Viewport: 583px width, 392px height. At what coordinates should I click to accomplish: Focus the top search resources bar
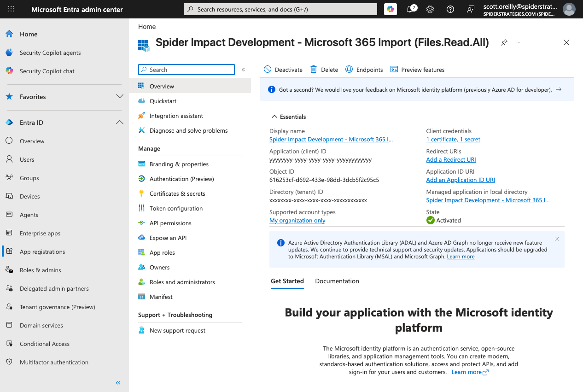point(280,9)
